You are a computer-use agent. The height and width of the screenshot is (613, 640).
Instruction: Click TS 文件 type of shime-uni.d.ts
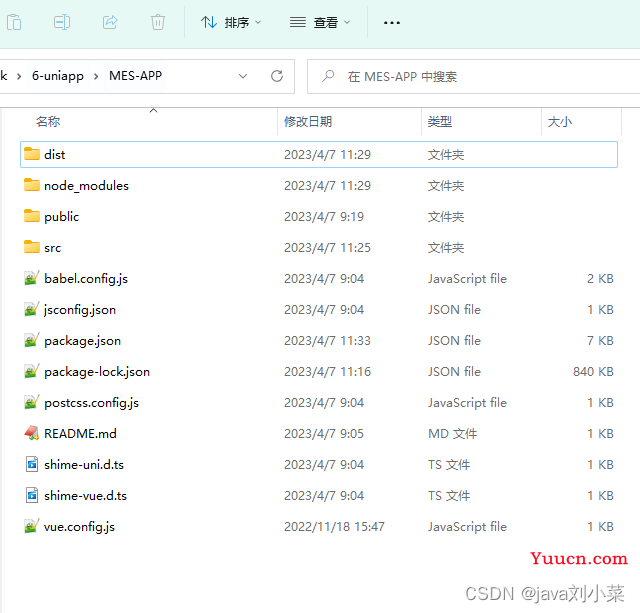(449, 464)
